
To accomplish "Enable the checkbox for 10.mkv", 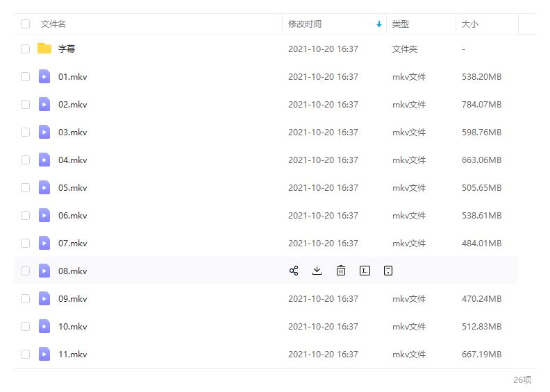I will pos(25,326).
